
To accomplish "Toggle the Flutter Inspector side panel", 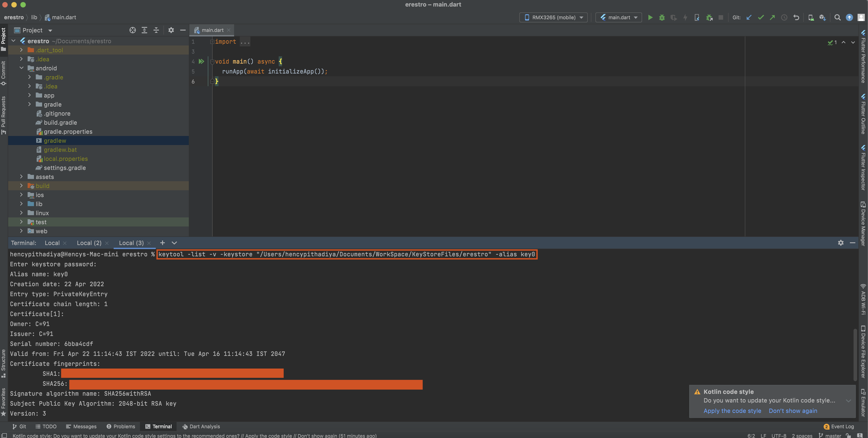I will pyautogui.click(x=863, y=168).
